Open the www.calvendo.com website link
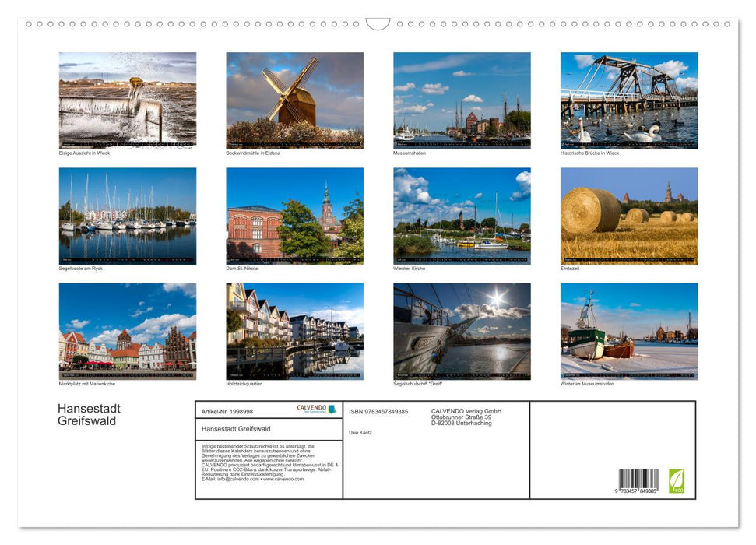This screenshot has width=756, height=545. pyautogui.click(x=284, y=480)
